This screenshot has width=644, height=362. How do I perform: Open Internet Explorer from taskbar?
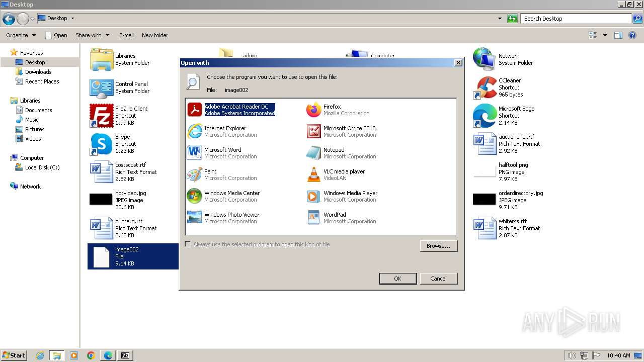(40, 355)
